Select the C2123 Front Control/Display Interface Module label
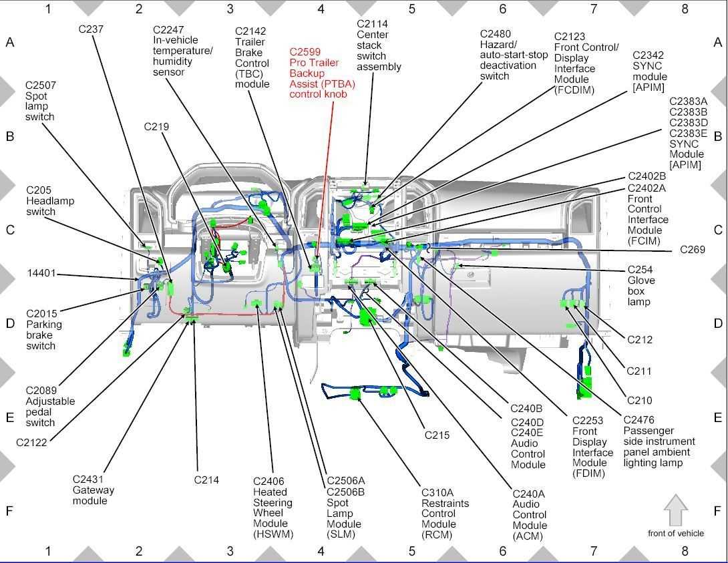728x563 pixels. [586, 63]
